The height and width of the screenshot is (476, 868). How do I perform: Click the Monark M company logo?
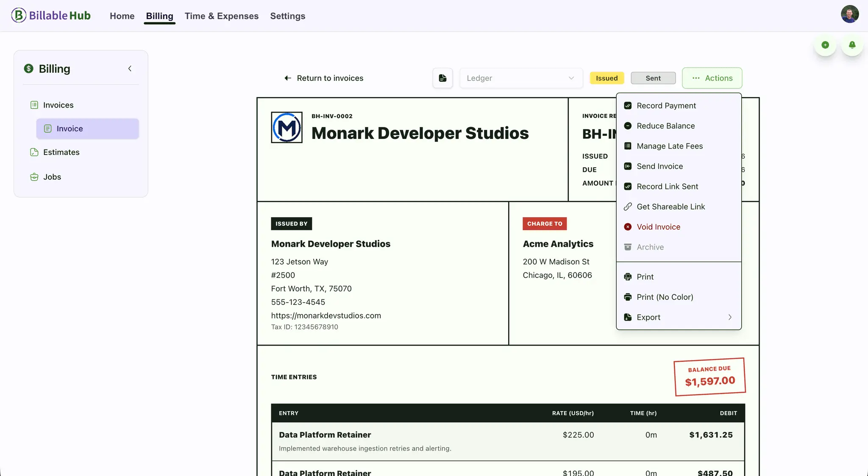pos(287,127)
